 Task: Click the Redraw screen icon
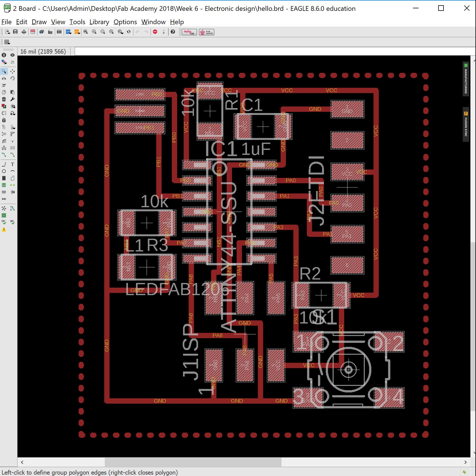129,32
